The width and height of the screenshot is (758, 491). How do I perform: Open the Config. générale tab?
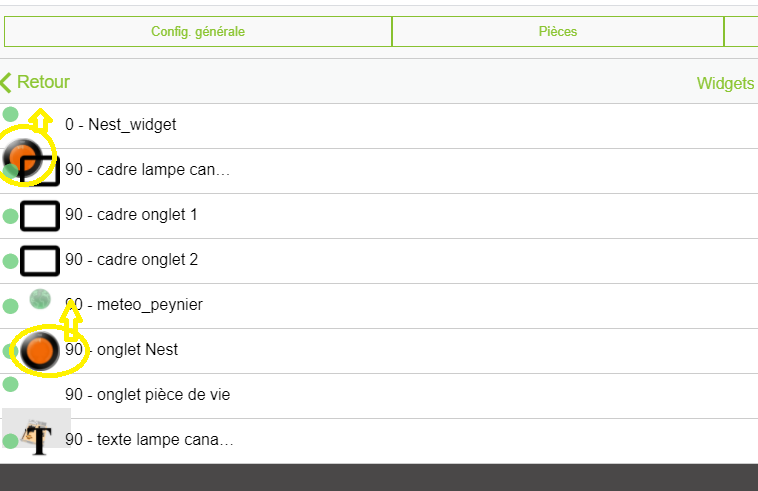point(198,31)
